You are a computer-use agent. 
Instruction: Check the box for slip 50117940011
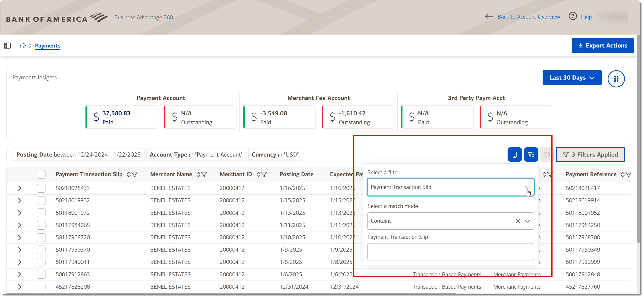click(41, 262)
